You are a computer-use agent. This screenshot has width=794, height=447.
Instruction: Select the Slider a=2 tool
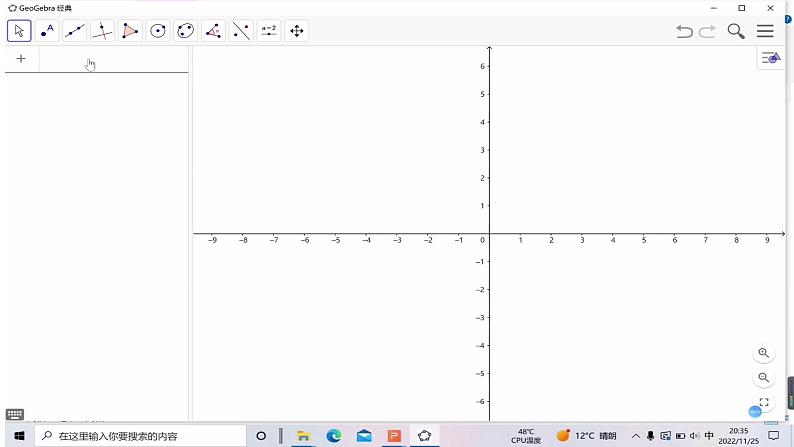click(x=268, y=31)
